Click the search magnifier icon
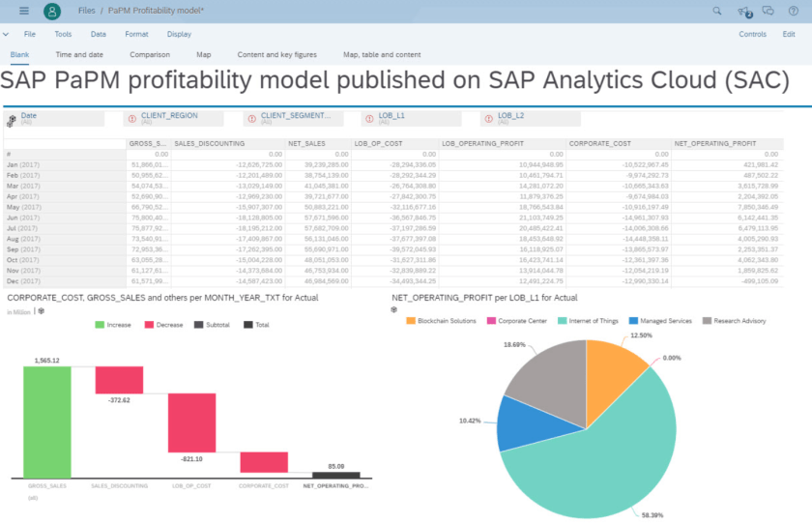The width and height of the screenshot is (812, 524). tap(716, 11)
